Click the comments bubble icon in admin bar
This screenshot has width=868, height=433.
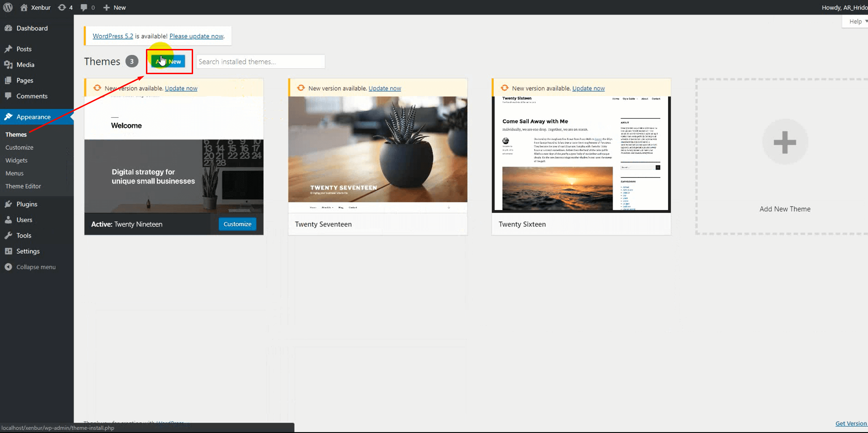coord(84,7)
